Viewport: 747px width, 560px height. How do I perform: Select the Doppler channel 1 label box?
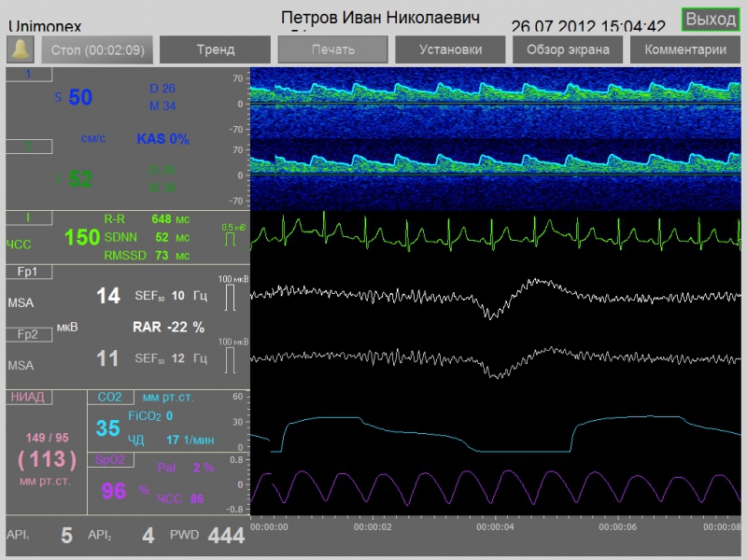click(x=27, y=74)
